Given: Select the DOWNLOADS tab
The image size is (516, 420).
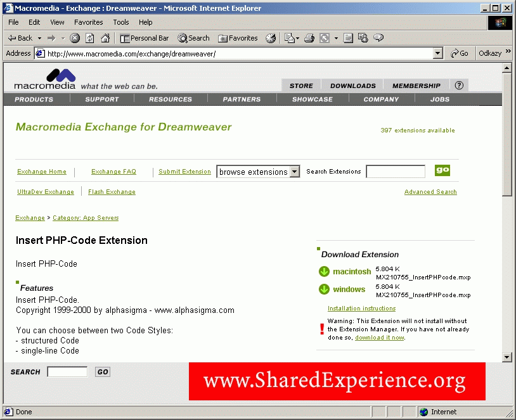Looking at the screenshot, I should (x=353, y=86).
